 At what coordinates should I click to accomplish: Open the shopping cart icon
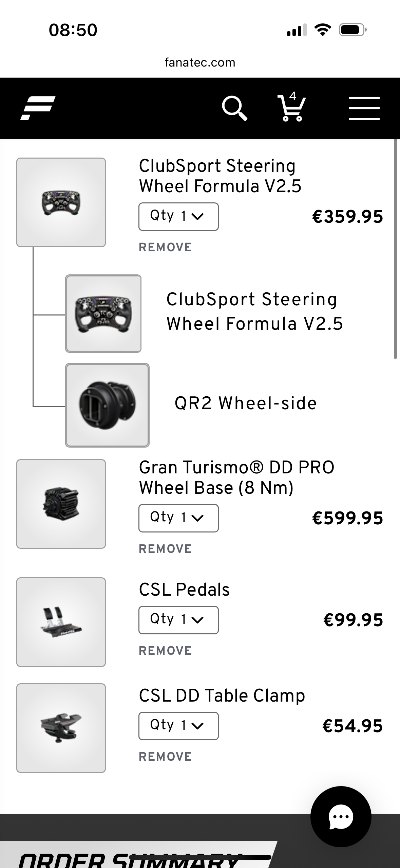point(292,107)
